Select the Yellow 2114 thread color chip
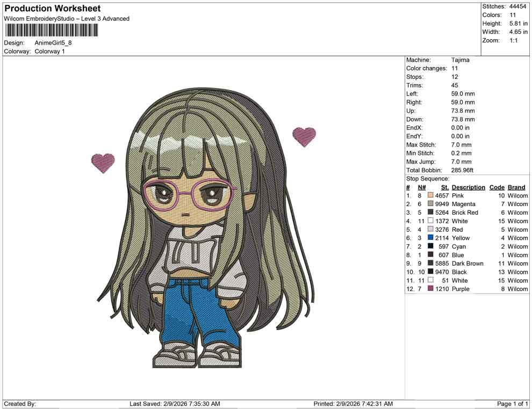Viewport: 532px width, 409px height. (430, 238)
